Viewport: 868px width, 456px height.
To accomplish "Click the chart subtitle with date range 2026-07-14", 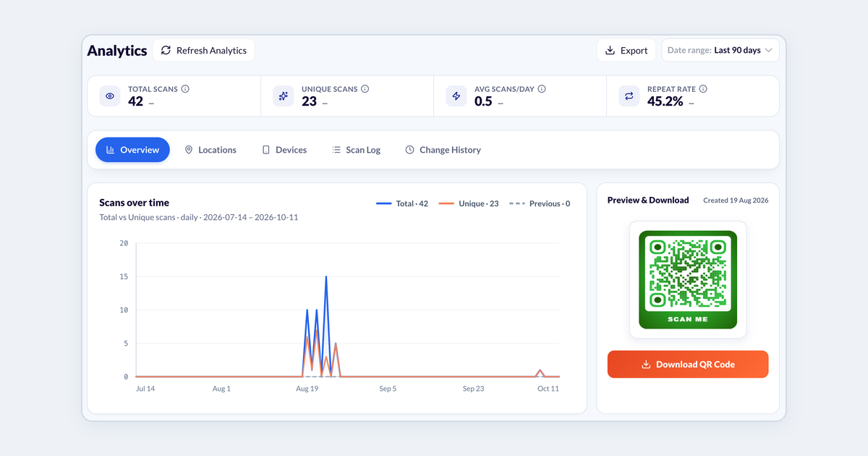I will tap(199, 217).
